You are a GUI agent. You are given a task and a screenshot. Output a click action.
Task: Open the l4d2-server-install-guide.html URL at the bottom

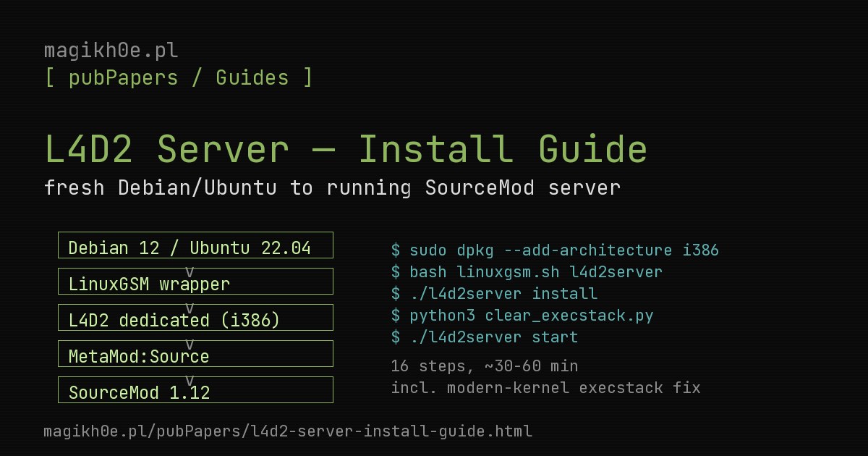[x=288, y=431]
